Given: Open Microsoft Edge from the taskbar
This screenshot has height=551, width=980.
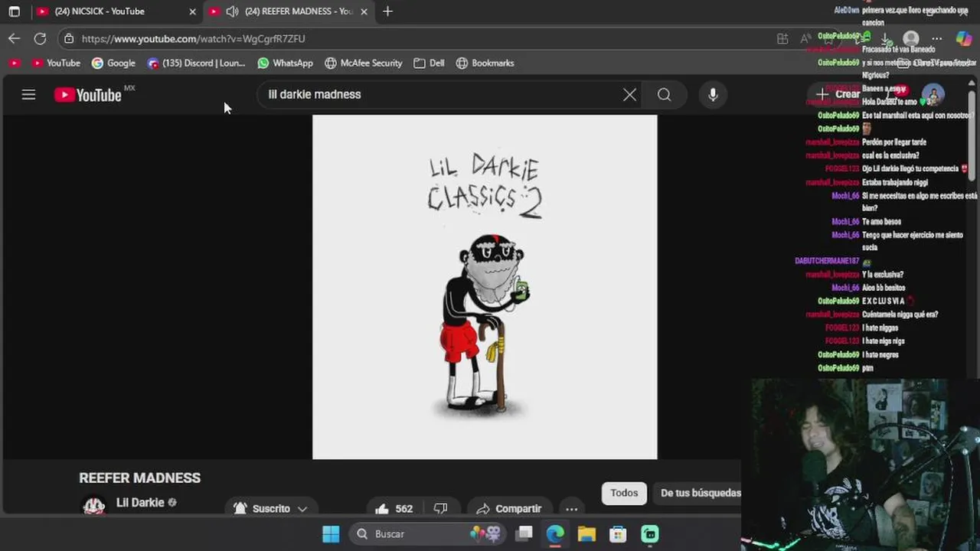Looking at the screenshot, I should pos(555,533).
